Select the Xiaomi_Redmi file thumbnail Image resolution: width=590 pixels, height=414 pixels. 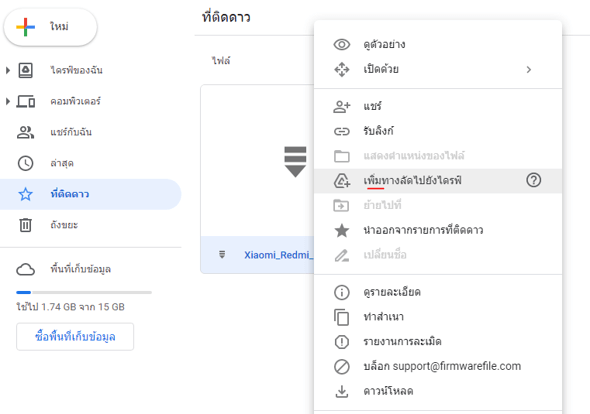[x=257, y=161]
